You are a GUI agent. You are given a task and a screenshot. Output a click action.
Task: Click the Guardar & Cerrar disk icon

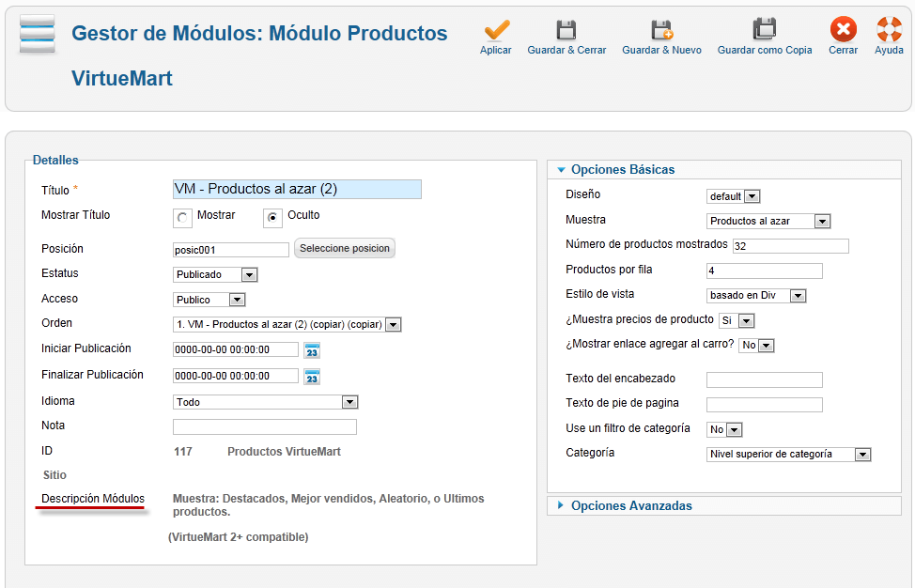[x=566, y=30]
